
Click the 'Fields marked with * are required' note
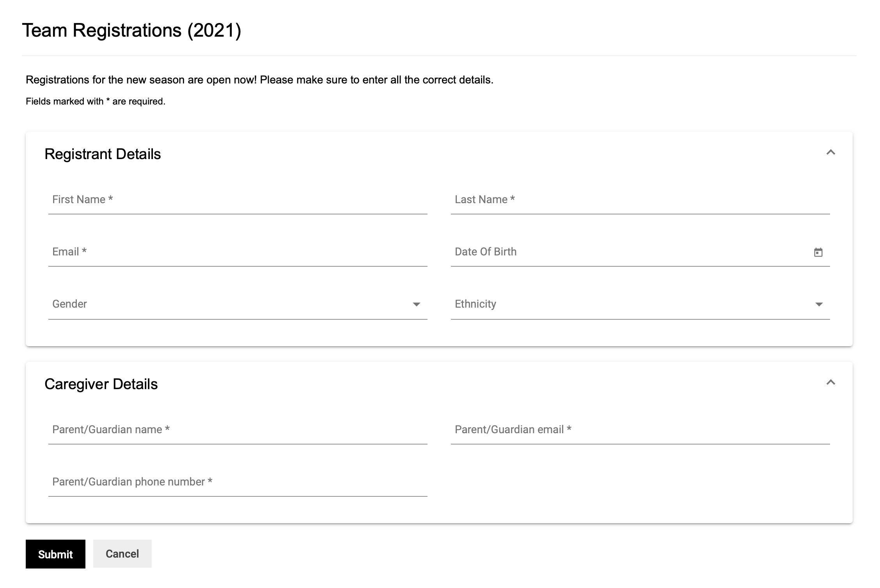coord(96,101)
